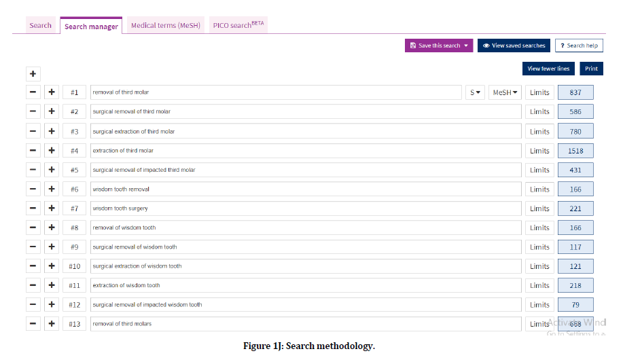Click View fewer lines button
The height and width of the screenshot is (364, 623).
click(x=548, y=69)
